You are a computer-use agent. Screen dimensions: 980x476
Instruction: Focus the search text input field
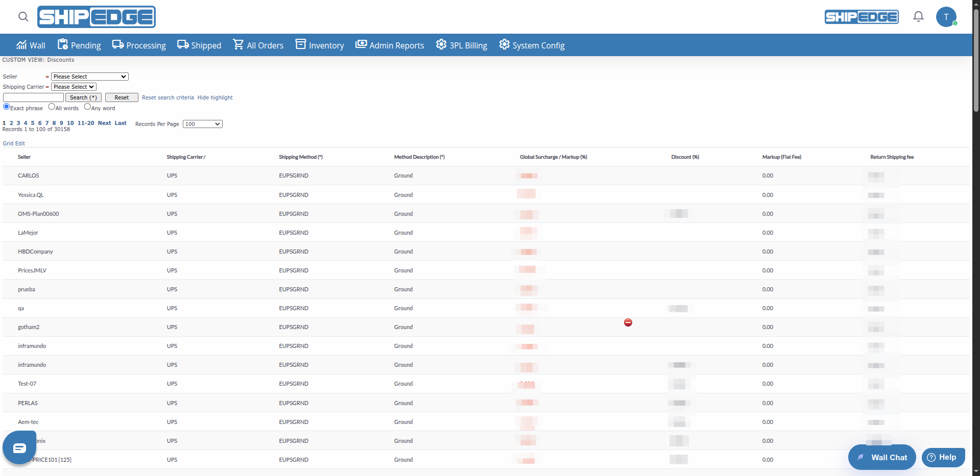click(x=33, y=97)
